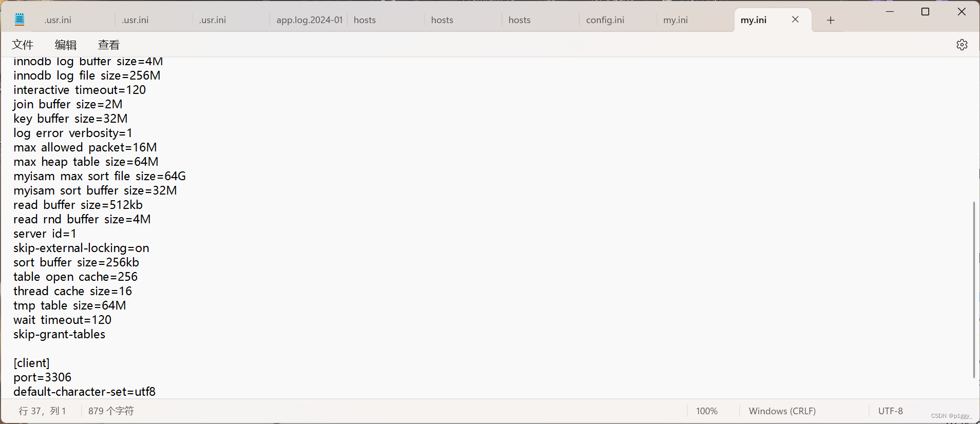Close the active my.ini tab
Screen dimensions: 980x424
[x=795, y=20]
